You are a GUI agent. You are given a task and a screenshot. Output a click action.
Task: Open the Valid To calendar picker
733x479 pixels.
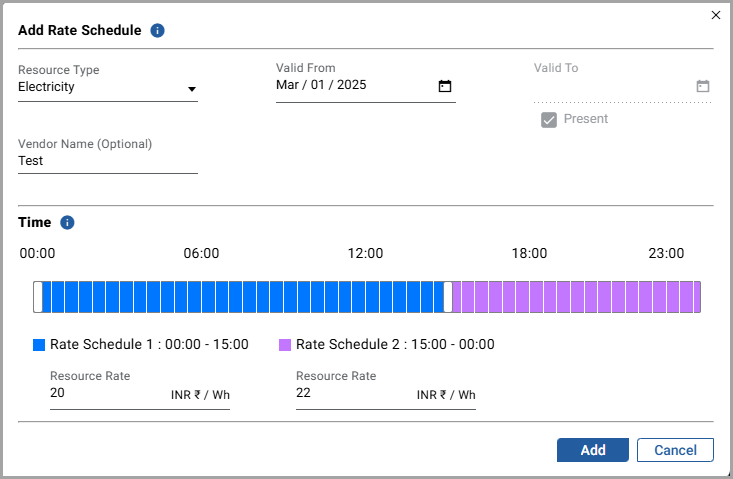[x=702, y=86]
